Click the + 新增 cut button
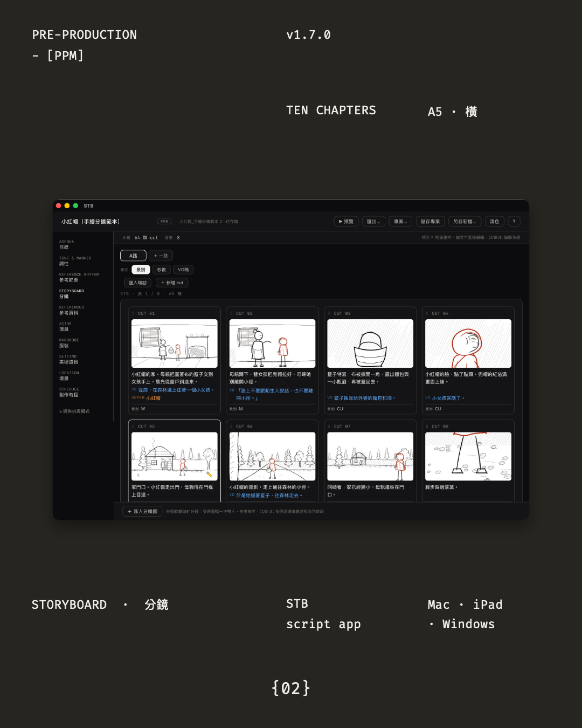The width and height of the screenshot is (582, 728). [172, 283]
